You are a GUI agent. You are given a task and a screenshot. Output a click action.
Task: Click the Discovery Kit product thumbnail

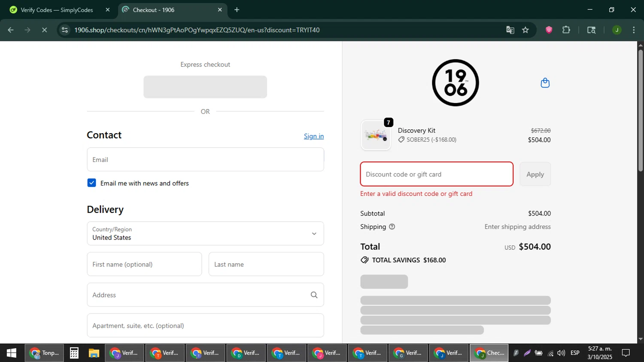[376, 135]
